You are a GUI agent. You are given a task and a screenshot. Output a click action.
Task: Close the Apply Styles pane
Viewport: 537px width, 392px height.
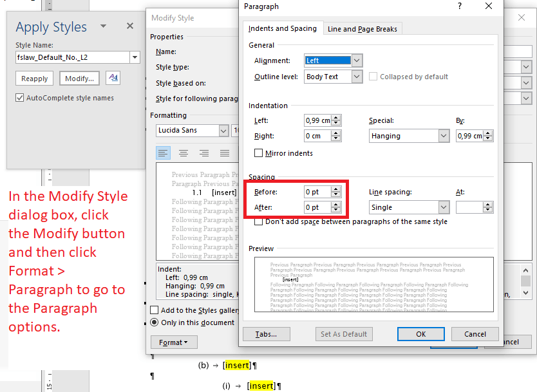pos(130,26)
